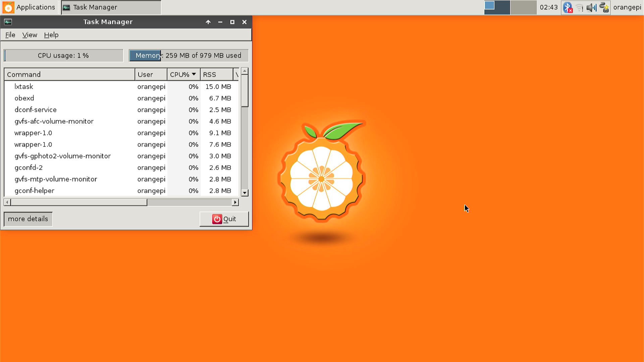The image size is (644, 362).
Task: Close the Task Manager window
Action: coord(245,22)
